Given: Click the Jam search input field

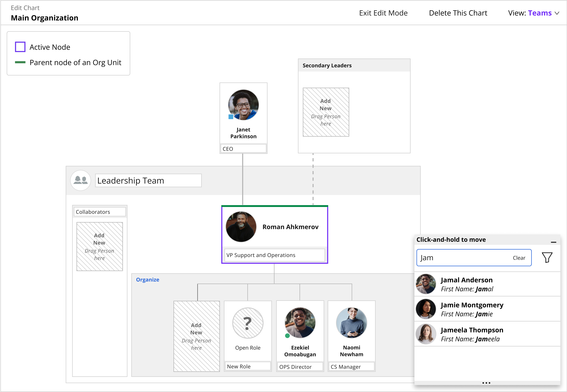Looking at the screenshot, I should 474,258.
